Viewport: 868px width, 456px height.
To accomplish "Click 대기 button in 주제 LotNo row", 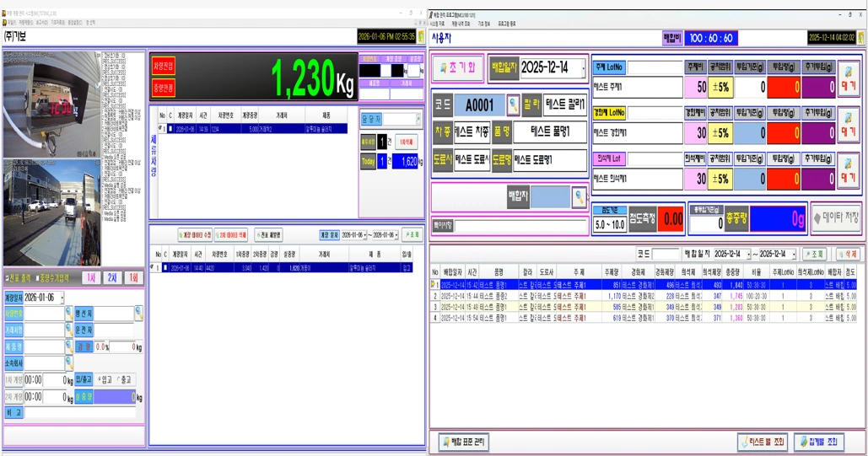I will (x=848, y=78).
